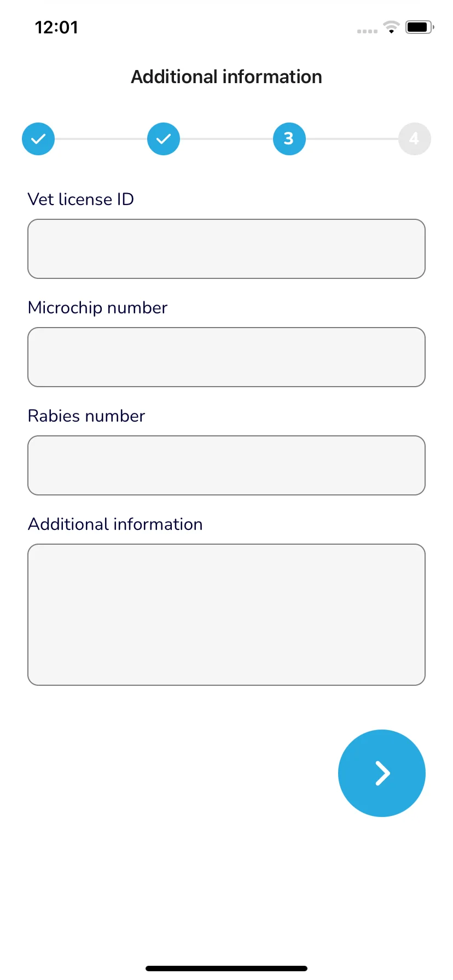This screenshot has width=453, height=980.
Task: Jump to the greyed-out step 4 circle
Action: point(414,139)
